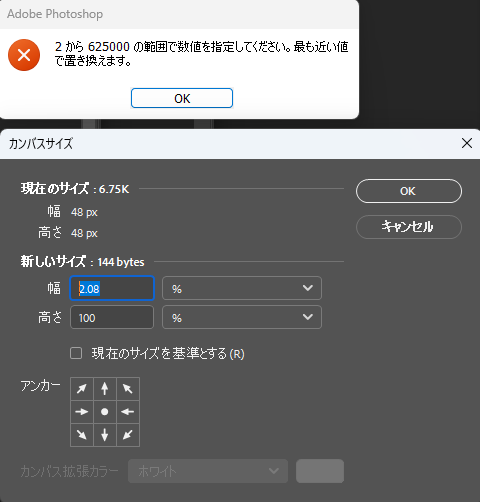Image resolution: width=480 pixels, height=502 pixels.
Task: Open the カンバス拡張カラー ホワイト dropdown
Action: click(x=208, y=471)
